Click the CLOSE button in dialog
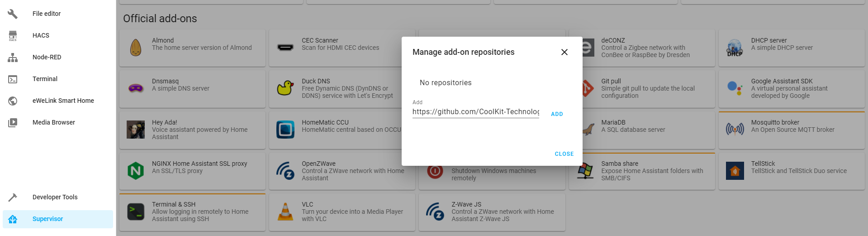The width and height of the screenshot is (868, 236). [x=564, y=154]
